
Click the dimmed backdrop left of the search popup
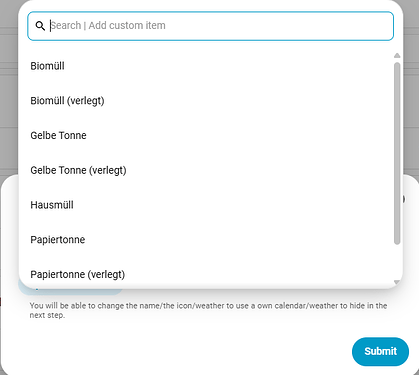[9, 87]
